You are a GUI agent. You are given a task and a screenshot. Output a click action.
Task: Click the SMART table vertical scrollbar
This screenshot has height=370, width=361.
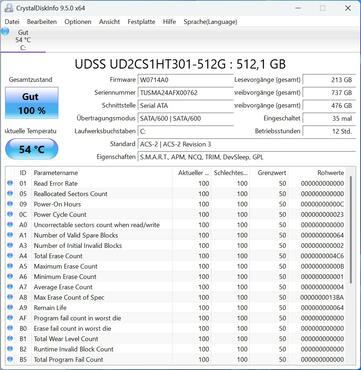(x=351, y=230)
